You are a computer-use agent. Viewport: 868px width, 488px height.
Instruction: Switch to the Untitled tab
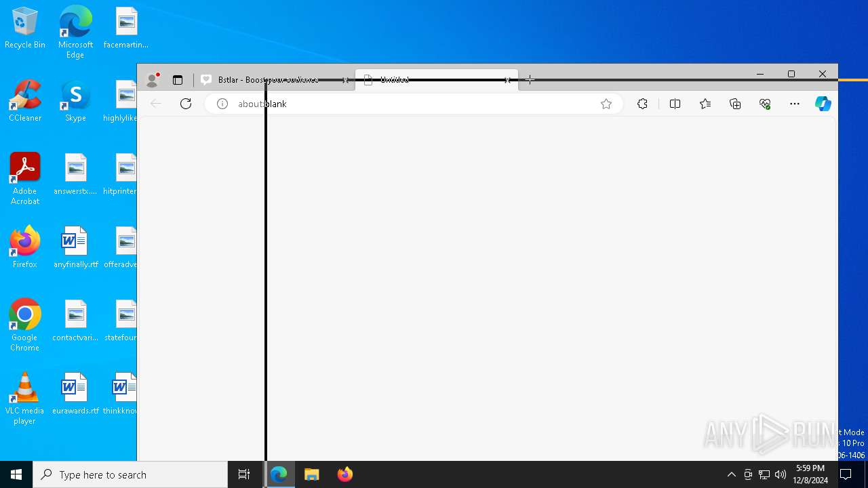(x=437, y=80)
